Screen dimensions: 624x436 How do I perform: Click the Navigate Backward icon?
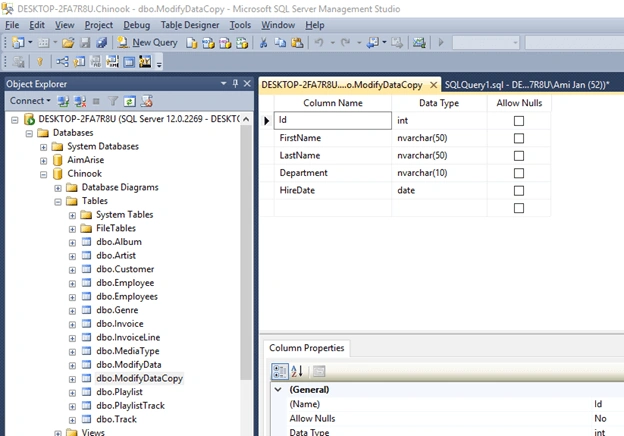373,42
